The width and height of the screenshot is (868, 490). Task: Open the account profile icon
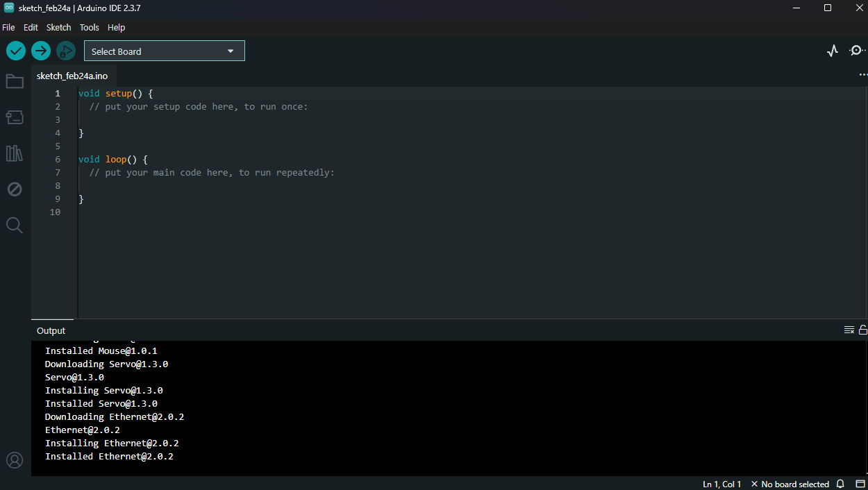tap(15, 460)
